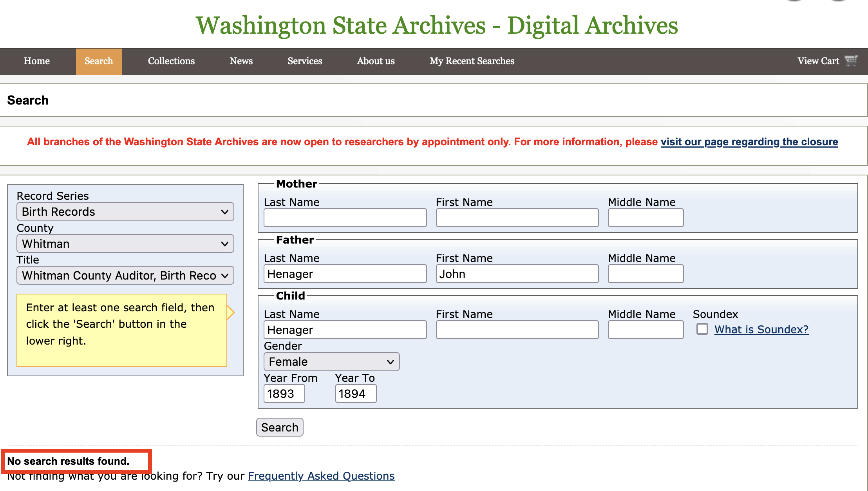Image resolution: width=868 pixels, height=491 pixels.
Task: Click the shopping cart icon
Action: point(851,61)
